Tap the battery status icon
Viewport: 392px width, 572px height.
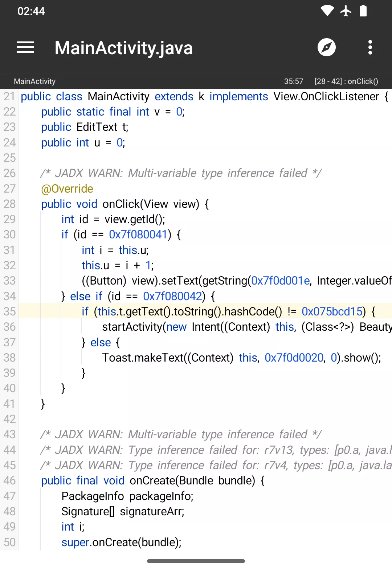363,11
